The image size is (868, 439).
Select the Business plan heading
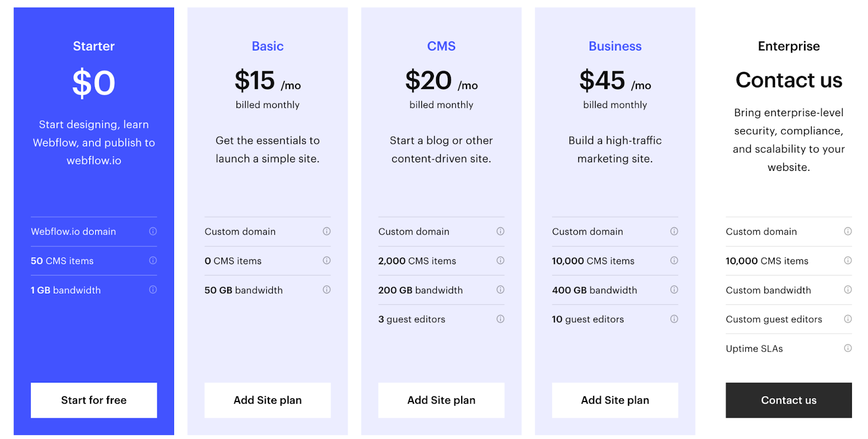click(x=615, y=46)
